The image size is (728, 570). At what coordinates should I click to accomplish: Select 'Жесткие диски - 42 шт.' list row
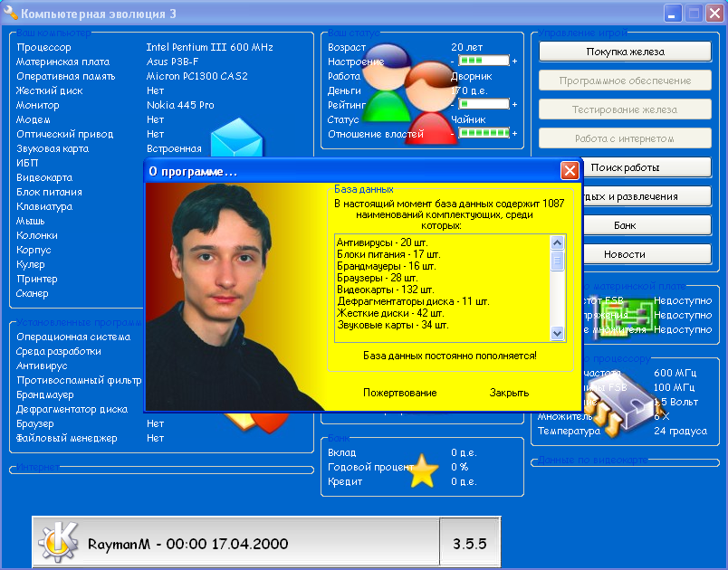pos(442,313)
